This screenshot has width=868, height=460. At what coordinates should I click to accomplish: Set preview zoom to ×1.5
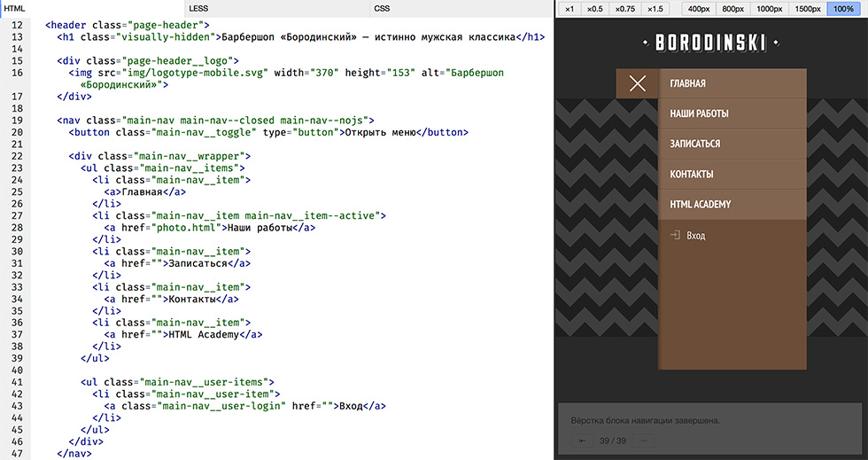click(655, 9)
